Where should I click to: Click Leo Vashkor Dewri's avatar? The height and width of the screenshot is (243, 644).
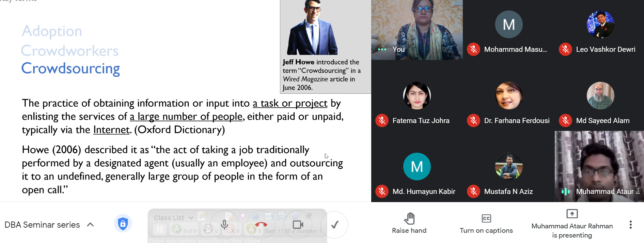(600, 24)
